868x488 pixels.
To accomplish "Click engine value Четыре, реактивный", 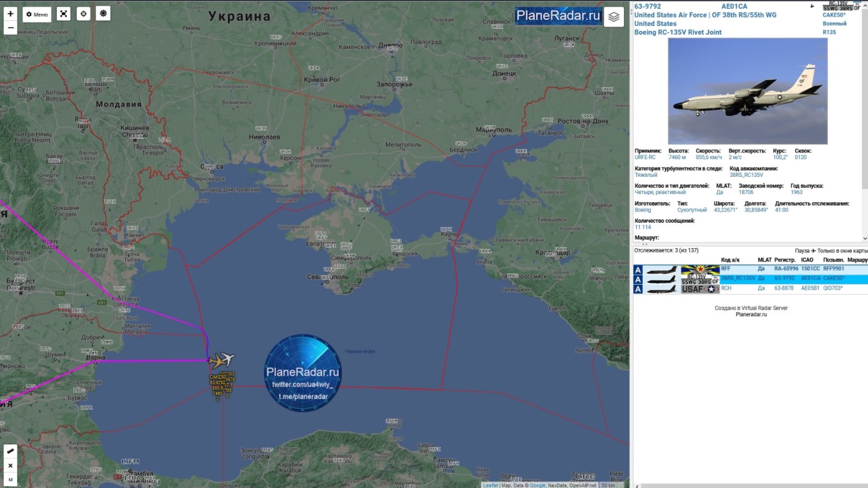I will click(660, 192).
